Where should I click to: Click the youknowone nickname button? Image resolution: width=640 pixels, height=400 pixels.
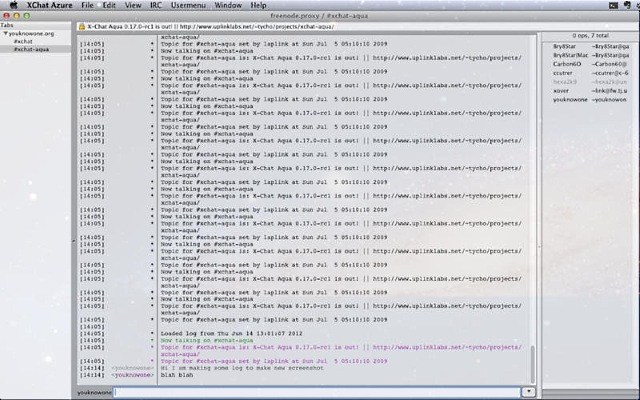tap(93, 393)
